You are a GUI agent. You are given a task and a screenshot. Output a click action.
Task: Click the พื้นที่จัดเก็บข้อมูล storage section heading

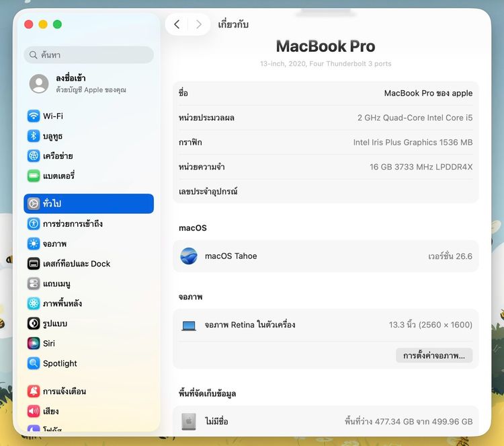[208, 394]
